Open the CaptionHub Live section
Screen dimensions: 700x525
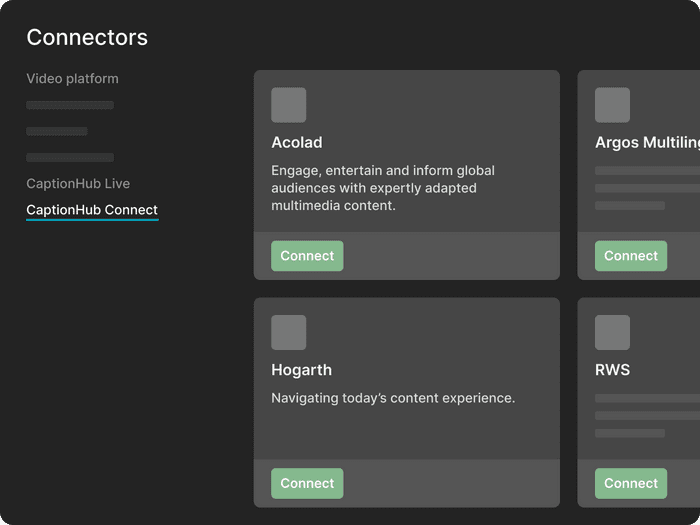tap(78, 183)
